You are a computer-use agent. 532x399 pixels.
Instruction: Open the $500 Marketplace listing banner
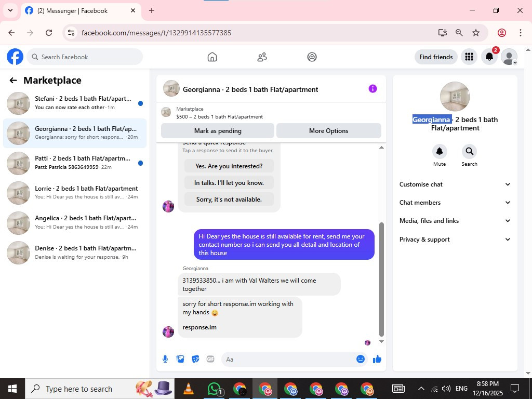click(271, 113)
